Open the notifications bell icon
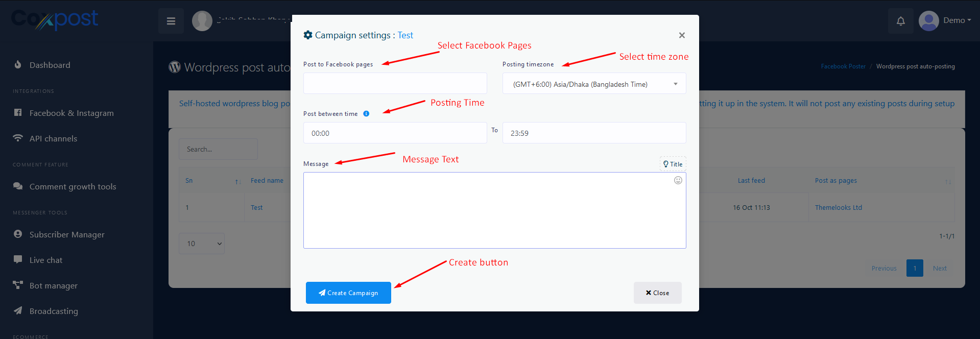The image size is (980, 339). [900, 21]
